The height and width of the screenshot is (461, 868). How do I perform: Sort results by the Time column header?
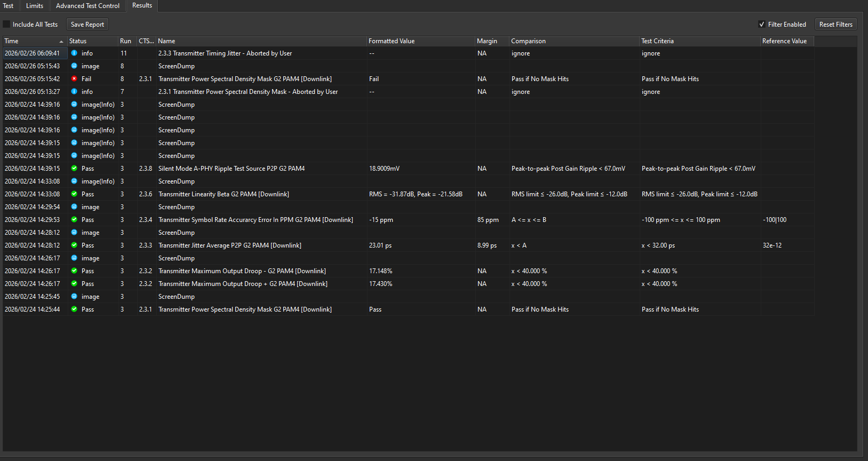pyautogui.click(x=32, y=41)
